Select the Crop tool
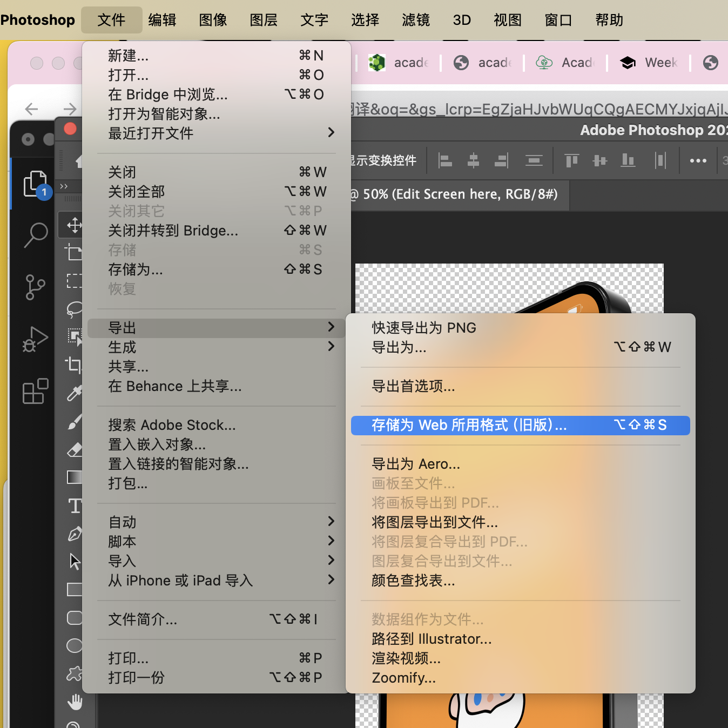 [73, 365]
